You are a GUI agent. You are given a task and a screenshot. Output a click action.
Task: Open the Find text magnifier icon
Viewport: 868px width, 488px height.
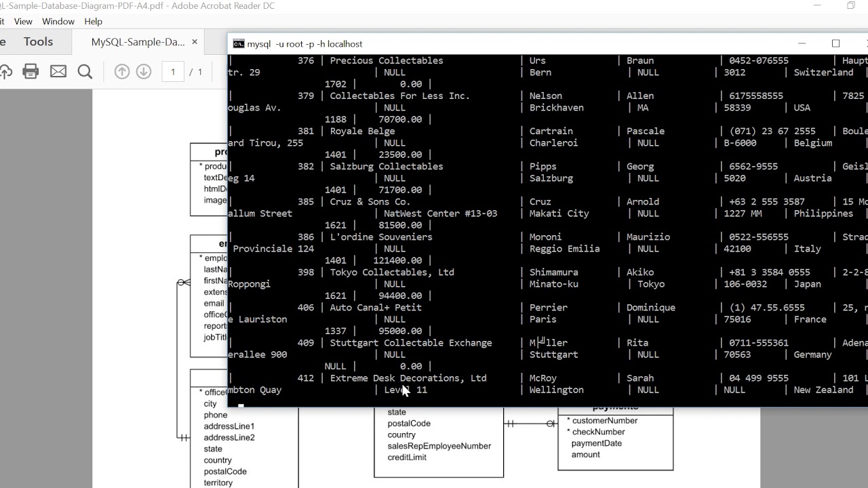tap(85, 71)
